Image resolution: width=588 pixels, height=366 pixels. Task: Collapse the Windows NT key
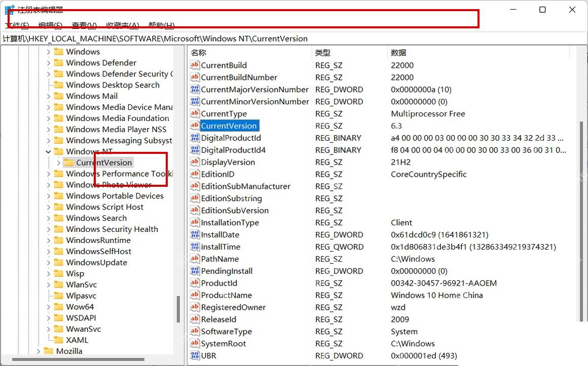48,152
